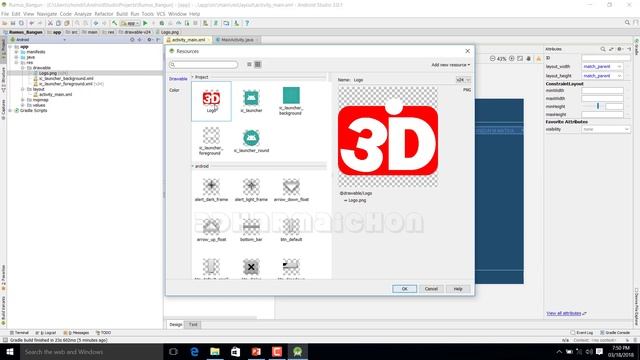Zoom out design editor minus icon
The image size is (640, 360).
click(x=492, y=59)
